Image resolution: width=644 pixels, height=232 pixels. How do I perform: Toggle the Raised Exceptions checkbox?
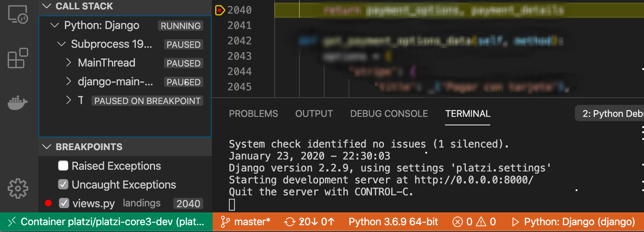(63, 166)
